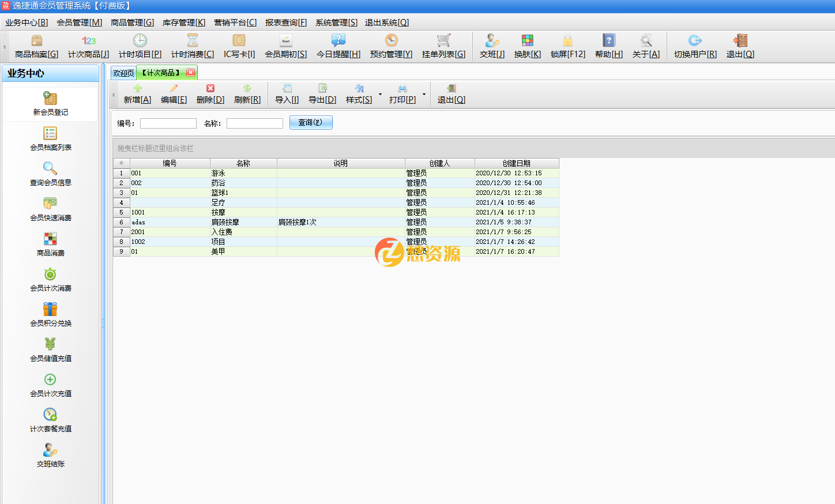Expand the 打印 dropdown arrow
The height and width of the screenshot is (504, 835).
coord(424,94)
